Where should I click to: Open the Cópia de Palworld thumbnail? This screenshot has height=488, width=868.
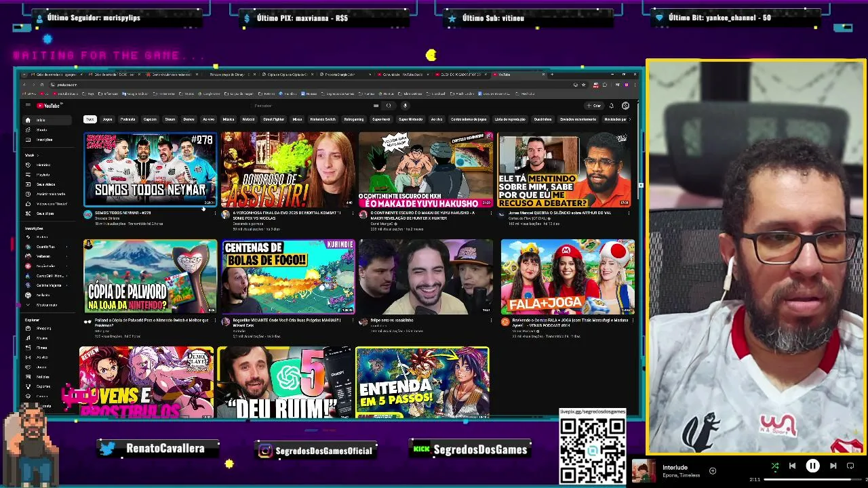(x=150, y=277)
